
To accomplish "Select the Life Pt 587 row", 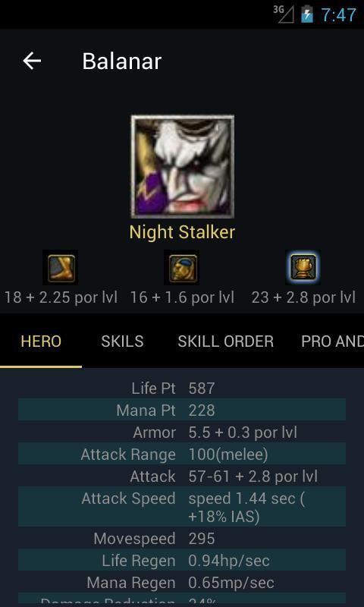I will pyautogui.click(x=182, y=388).
